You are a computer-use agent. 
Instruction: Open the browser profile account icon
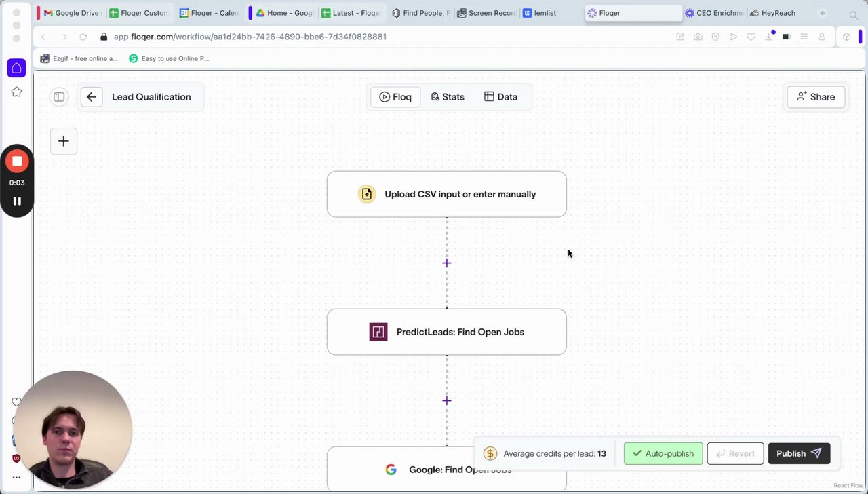point(822,37)
